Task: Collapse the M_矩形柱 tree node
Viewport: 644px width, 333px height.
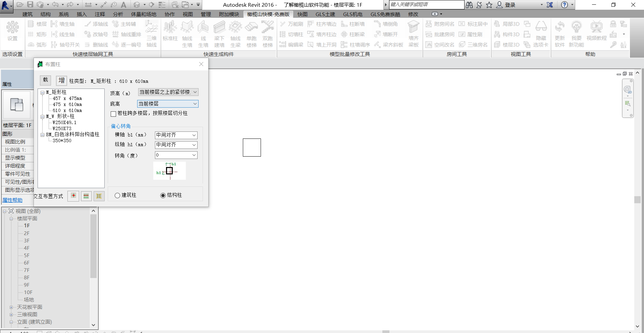Action: pos(43,93)
